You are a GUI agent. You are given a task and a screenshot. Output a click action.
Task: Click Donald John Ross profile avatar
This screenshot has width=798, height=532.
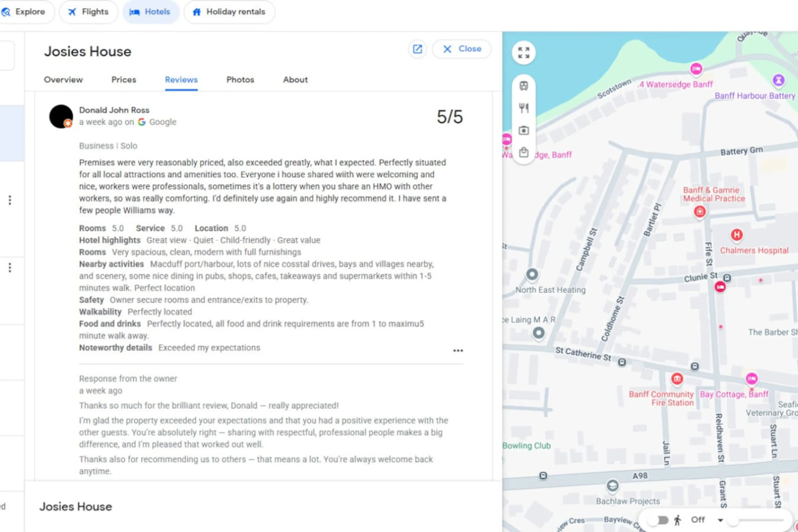point(61,116)
